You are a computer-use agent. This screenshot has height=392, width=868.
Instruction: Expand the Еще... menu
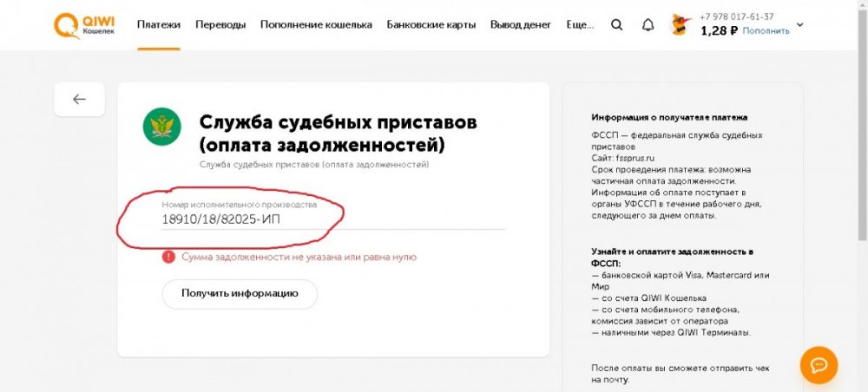tap(579, 25)
